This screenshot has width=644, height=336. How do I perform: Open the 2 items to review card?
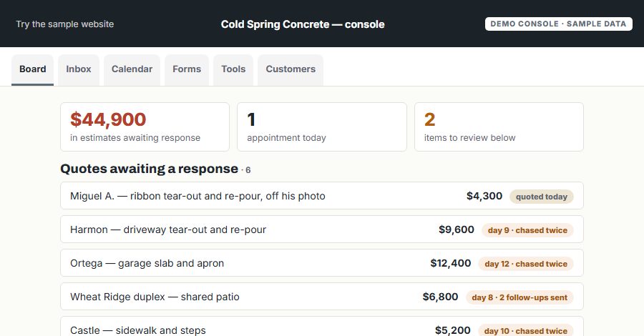point(499,127)
